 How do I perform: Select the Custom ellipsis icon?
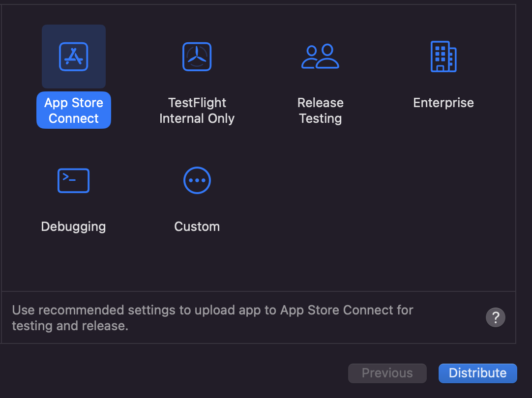(x=197, y=180)
